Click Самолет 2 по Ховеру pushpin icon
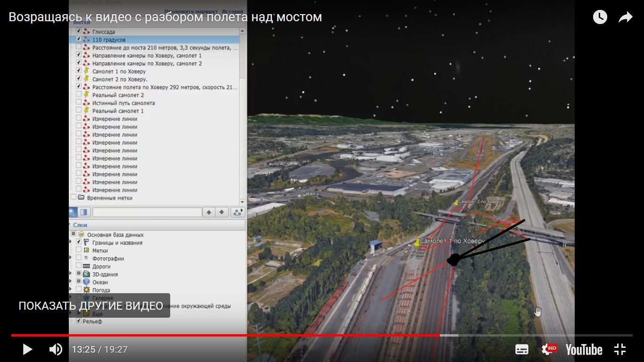Image resolution: width=644 pixels, height=362 pixels. tap(86, 79)
